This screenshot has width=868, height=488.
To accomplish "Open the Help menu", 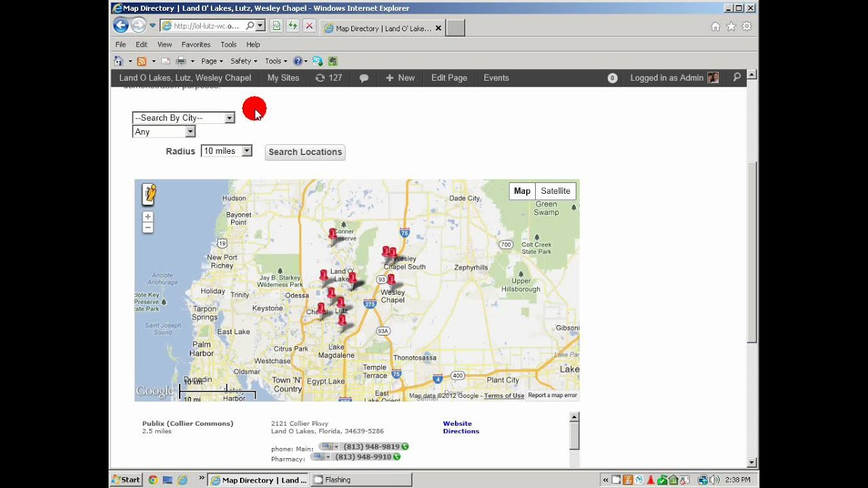I will (x=253, y=44).
